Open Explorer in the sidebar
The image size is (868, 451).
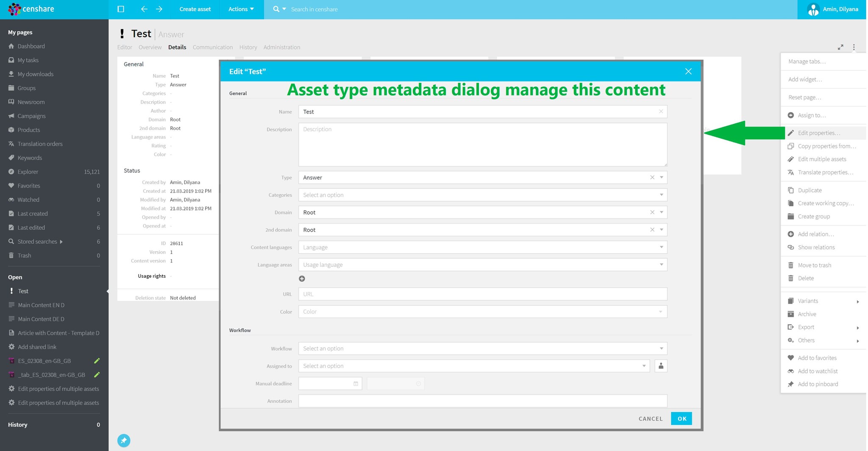tap(28, 172)
